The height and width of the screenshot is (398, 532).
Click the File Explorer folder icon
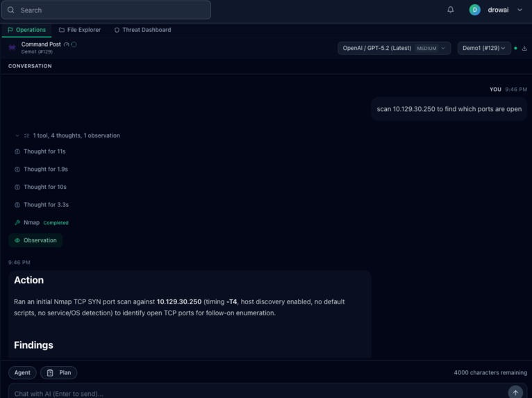pos(61,30)
